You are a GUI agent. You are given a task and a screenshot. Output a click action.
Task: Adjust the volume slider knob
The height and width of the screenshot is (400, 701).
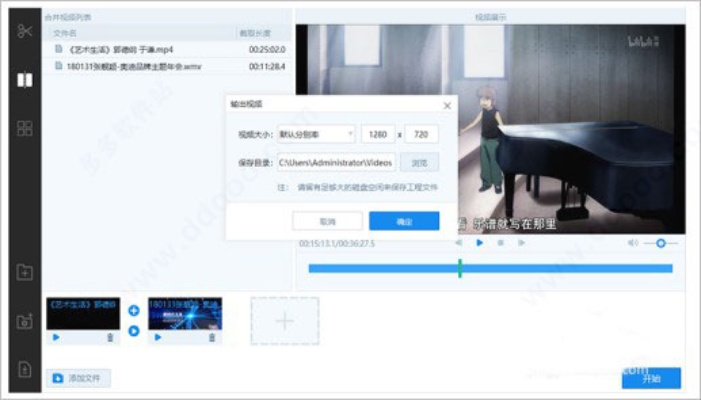tap(661, 243)
